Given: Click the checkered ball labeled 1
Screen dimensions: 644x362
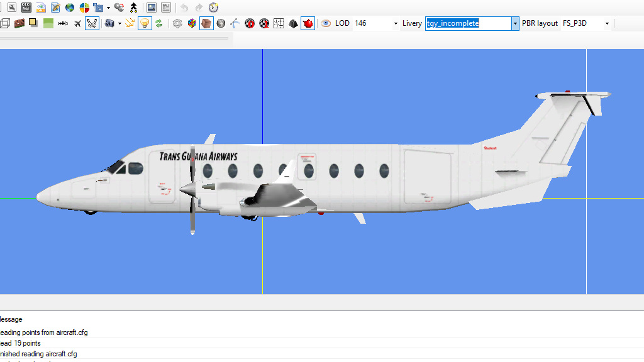Looking at the screenshot, I should coord(264,23).
